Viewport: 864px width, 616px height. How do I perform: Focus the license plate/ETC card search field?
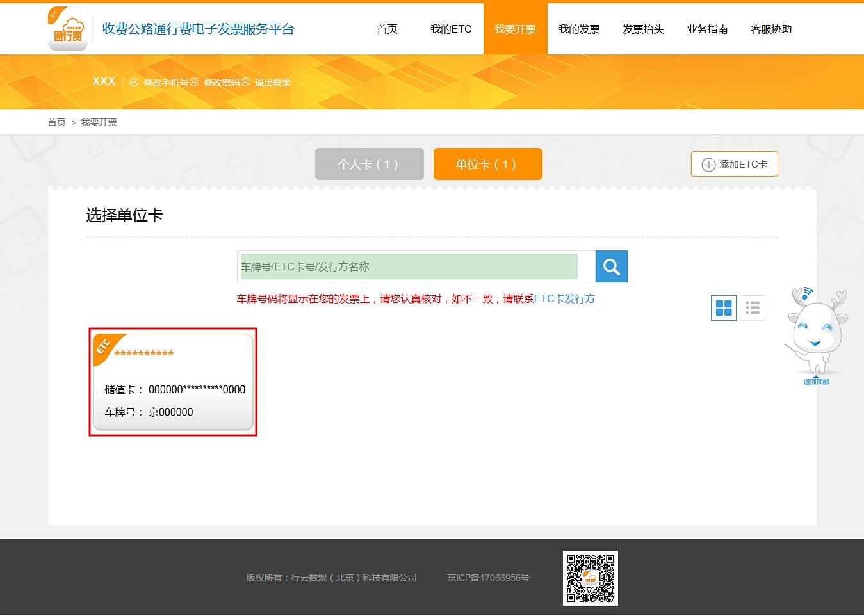pos(409,266)
